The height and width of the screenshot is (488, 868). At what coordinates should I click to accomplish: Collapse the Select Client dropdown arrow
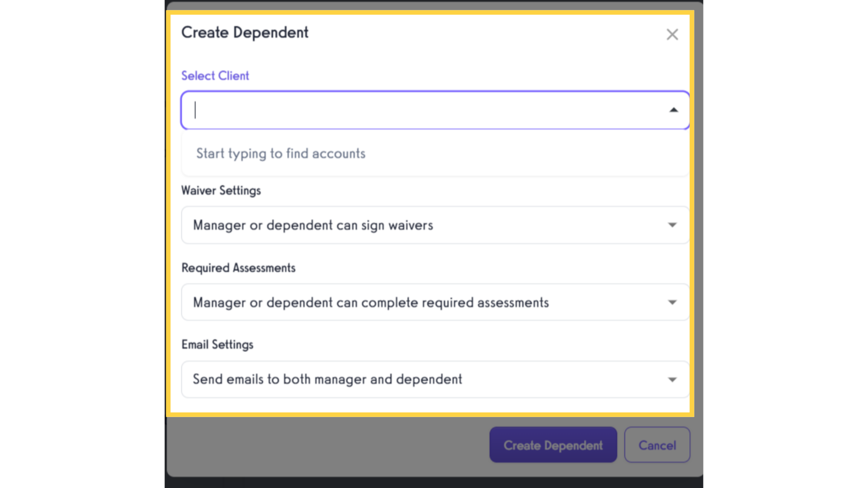tap(674, 110)
